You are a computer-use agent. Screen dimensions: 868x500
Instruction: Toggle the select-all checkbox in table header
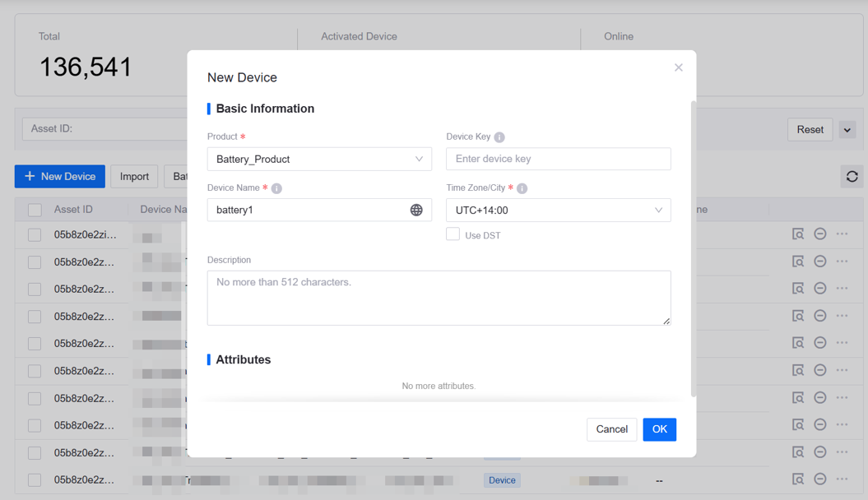coord(35,210)
